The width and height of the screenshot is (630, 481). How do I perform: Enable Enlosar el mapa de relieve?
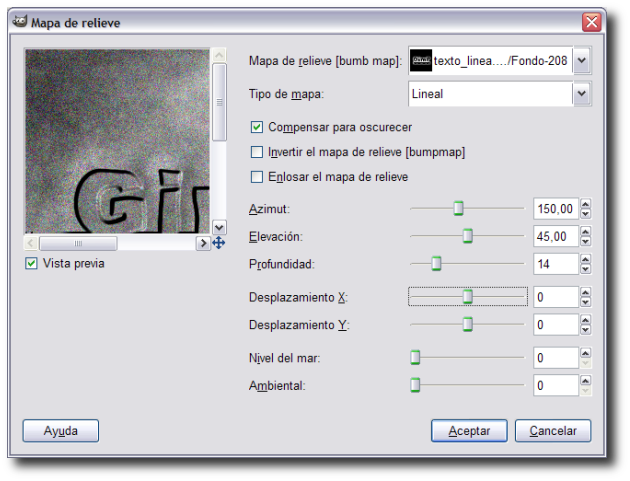(x=257, y=177)
